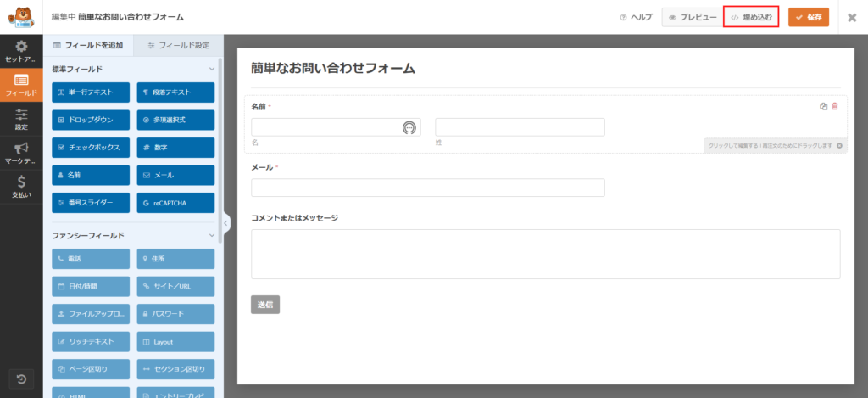
Task: Select the メール field label in preview
Action: tap(263, 167)
